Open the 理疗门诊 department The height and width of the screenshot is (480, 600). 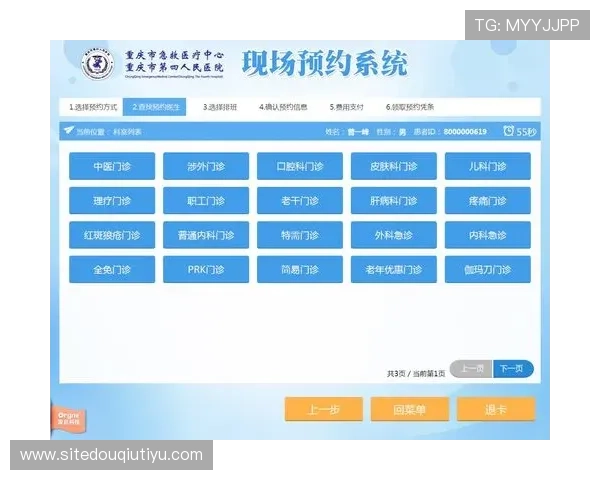(112, 201)
